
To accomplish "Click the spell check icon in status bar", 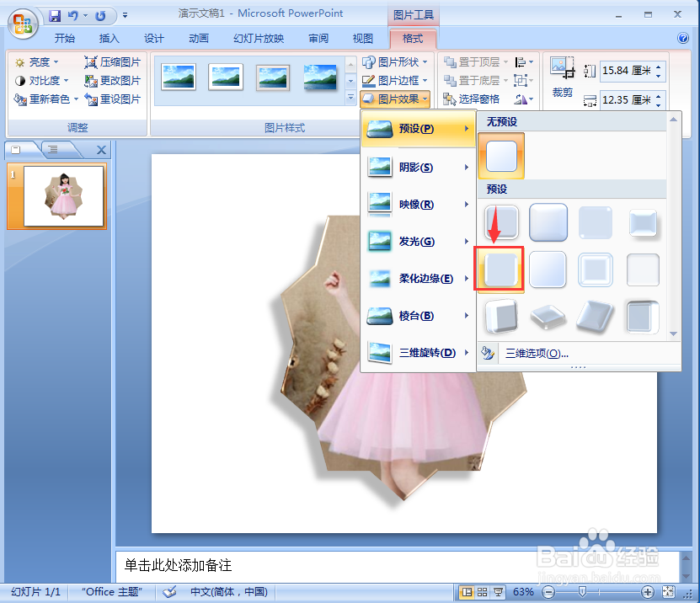I will tap(169, 592).
